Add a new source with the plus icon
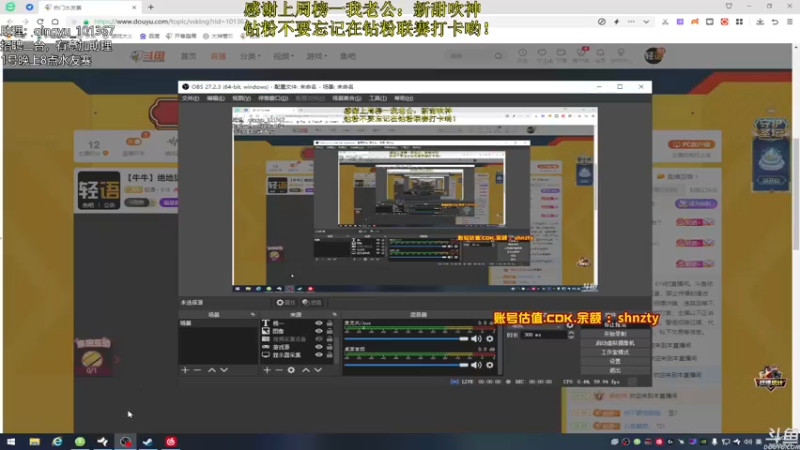This screenshot has width=800, height=450. 267,370
